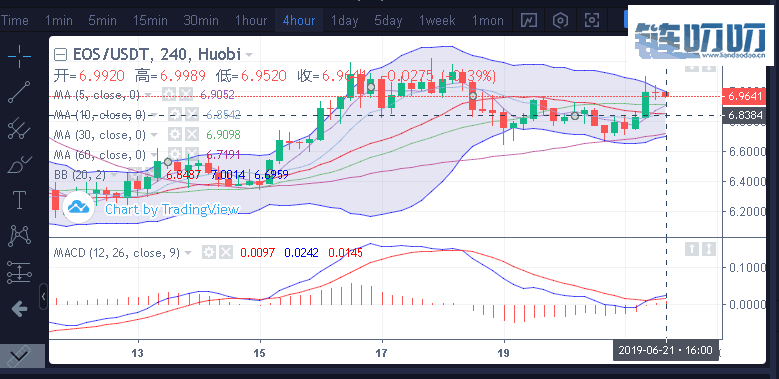This screenshot has width=779, height=379.
Task: Click the MA 30 value 6.9098
Action: (223, 135)
